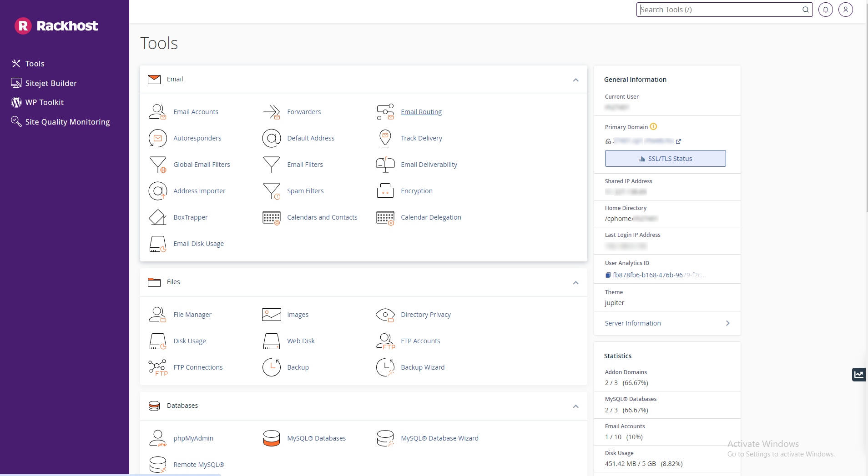The image size is (868, 476).
Task: Open the Server Information link
Action: [633, 323]
